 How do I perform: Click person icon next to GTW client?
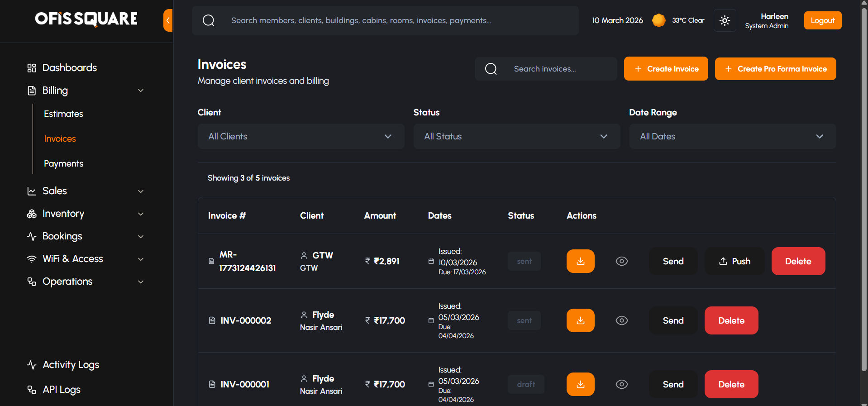(304, 256)
